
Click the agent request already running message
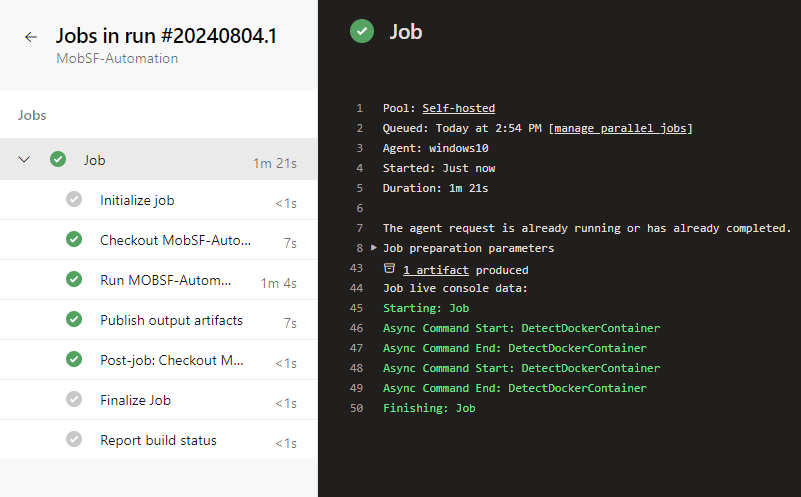pyautogui.click(x=587, y=228)
